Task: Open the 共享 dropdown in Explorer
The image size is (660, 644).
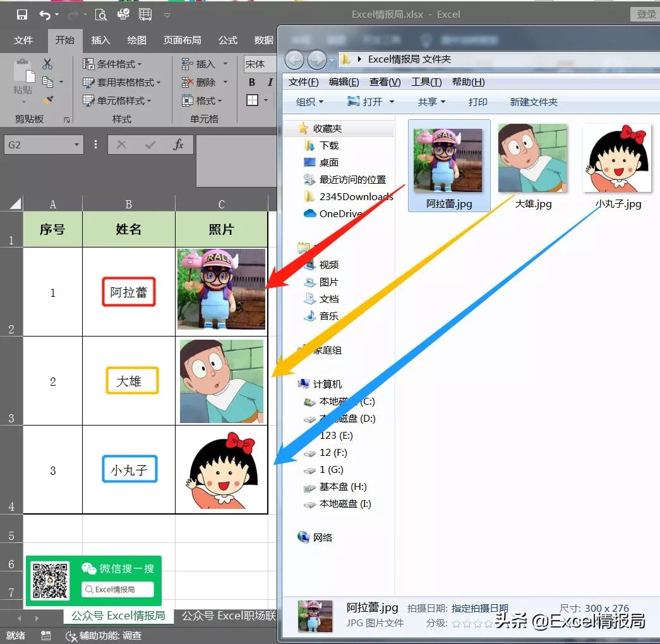Action: click(431, 102)
